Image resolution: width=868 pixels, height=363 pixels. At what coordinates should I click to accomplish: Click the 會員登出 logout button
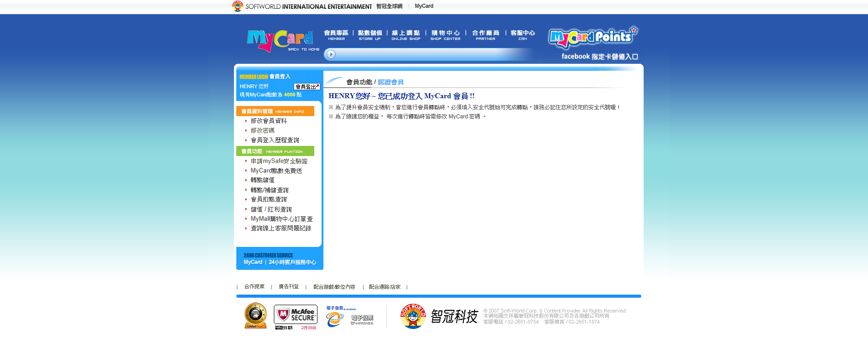click(x=307, y=87)
